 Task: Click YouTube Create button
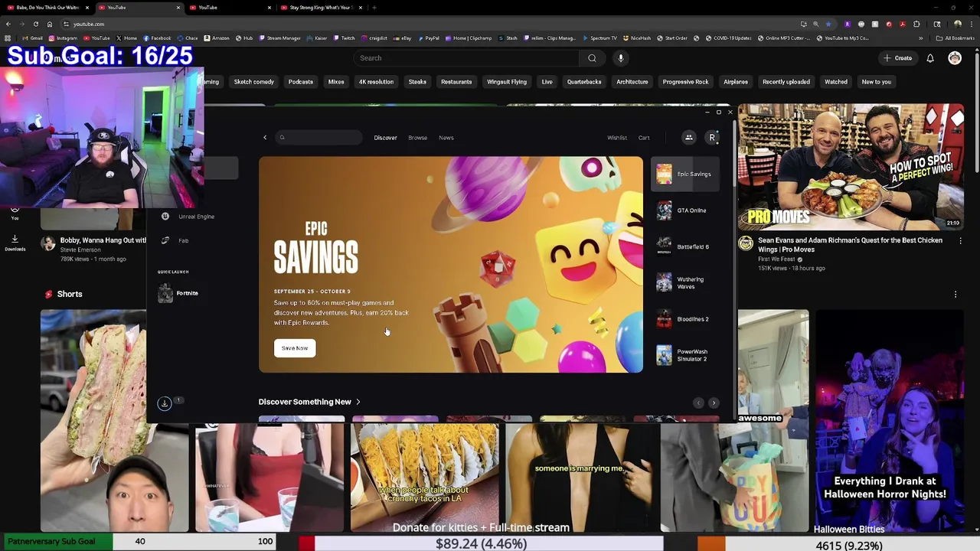pyautogui.click(x=897, y=58)
